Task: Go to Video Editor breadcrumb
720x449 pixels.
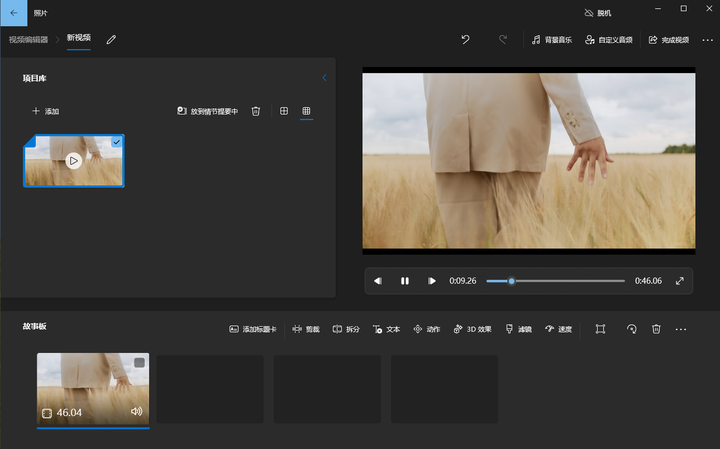Action: 28,40
